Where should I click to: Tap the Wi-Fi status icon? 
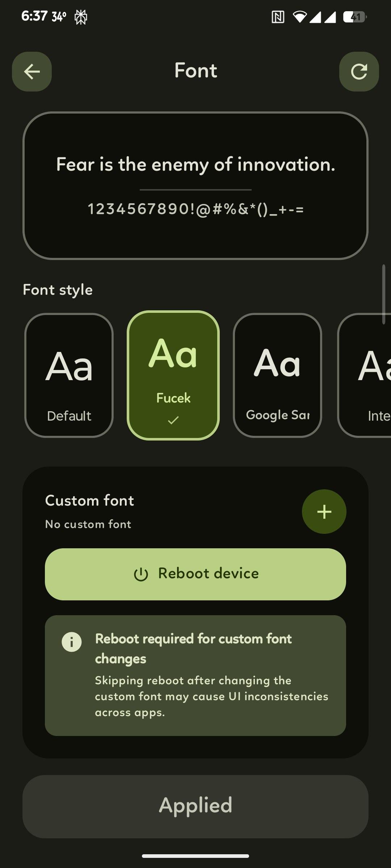point(299,17)
